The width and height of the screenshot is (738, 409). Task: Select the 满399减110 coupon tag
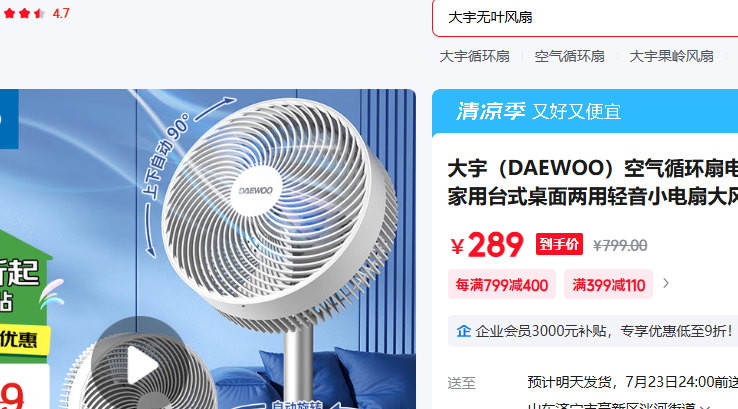point(608,284)
